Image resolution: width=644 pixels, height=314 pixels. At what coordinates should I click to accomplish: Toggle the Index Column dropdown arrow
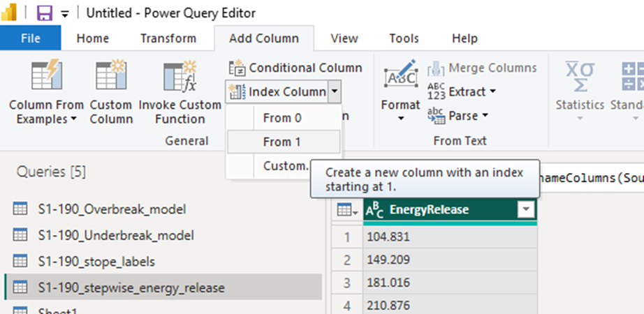point(335,91)
